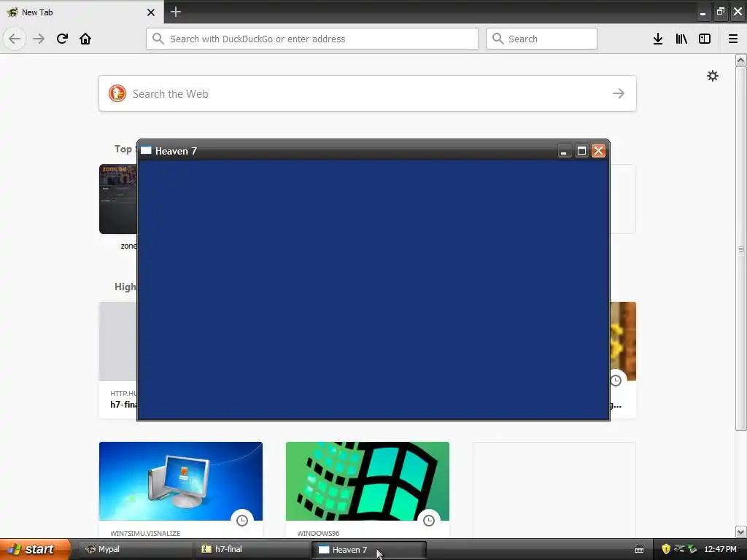Image resolution: width=747 pixels, height=560 pixels.
Task: Close the New Tab tab
Action: (151, 12)
